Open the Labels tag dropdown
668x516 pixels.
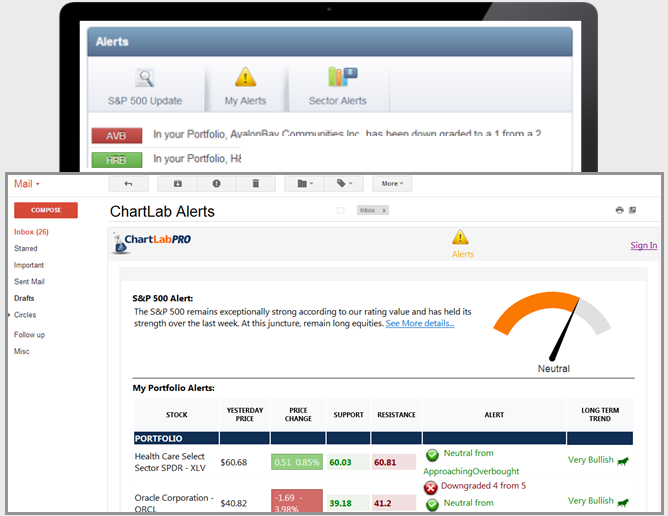coord(344,184)
